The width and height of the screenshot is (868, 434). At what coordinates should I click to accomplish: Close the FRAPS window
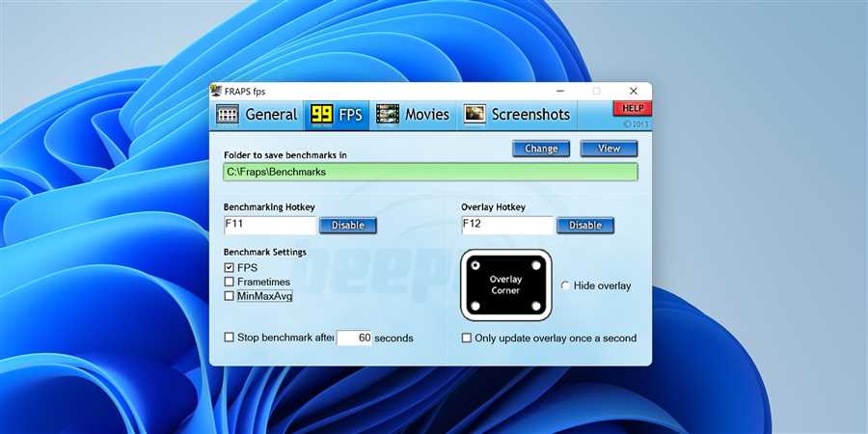point(634,91)
